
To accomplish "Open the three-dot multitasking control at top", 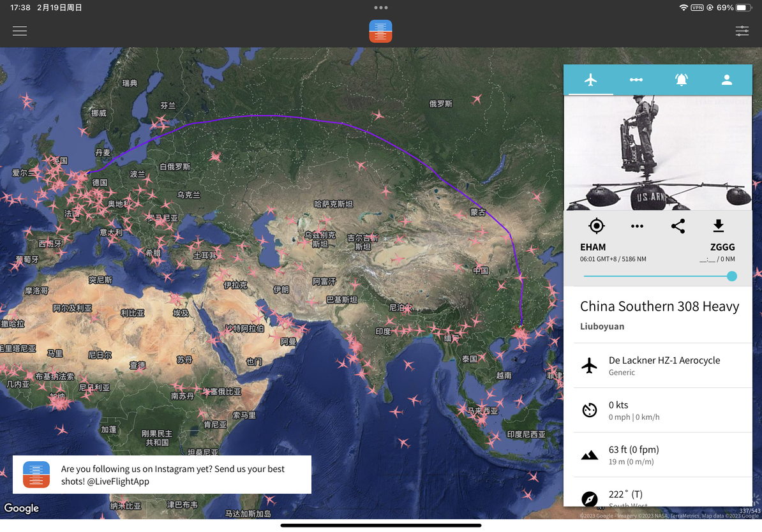I will pos(380,8).
